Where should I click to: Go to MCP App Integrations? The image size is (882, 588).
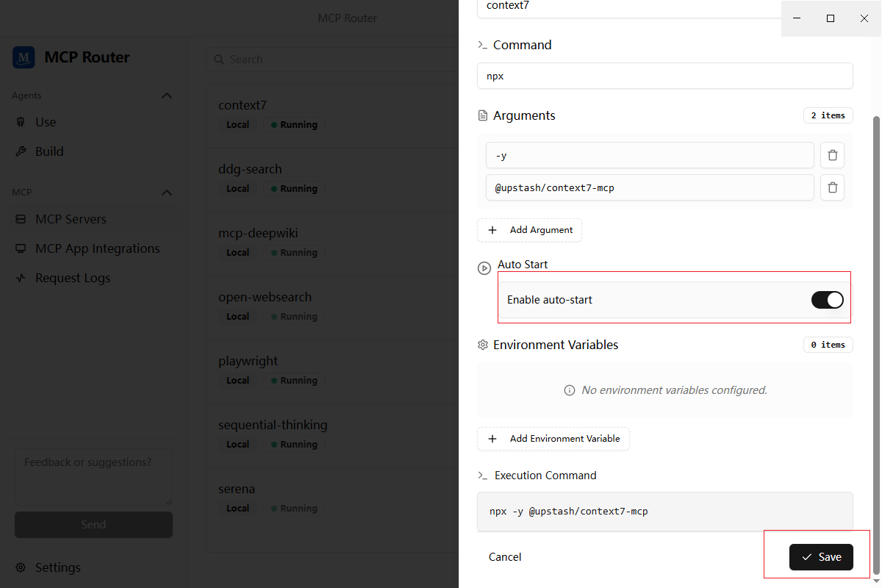click(x=97, y=248)
